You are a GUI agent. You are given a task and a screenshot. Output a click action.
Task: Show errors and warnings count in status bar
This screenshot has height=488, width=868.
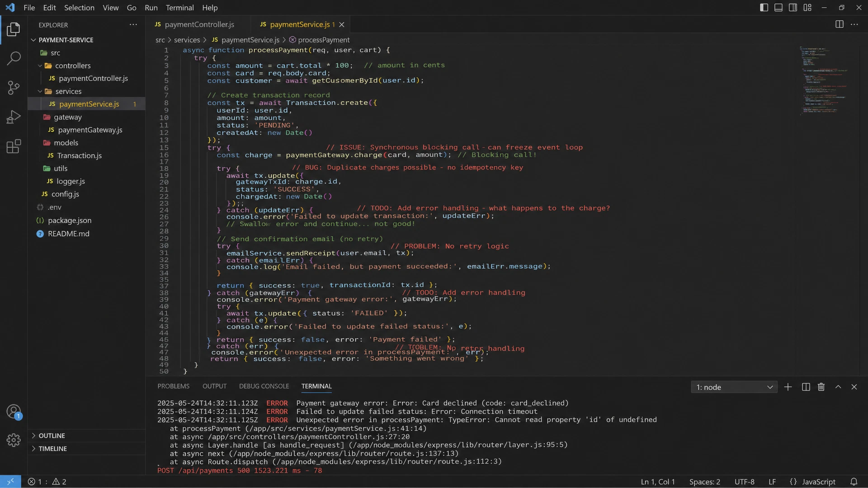pos(47,482)
